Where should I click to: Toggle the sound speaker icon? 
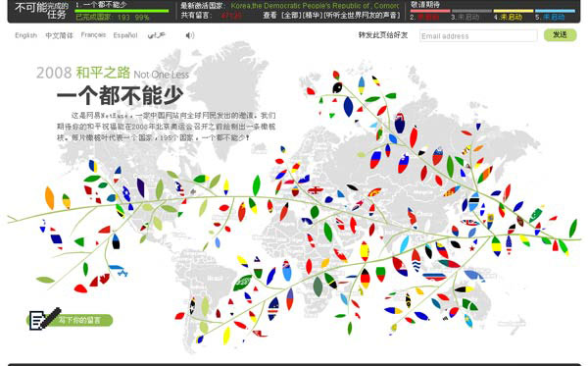[x=190, y=35]
